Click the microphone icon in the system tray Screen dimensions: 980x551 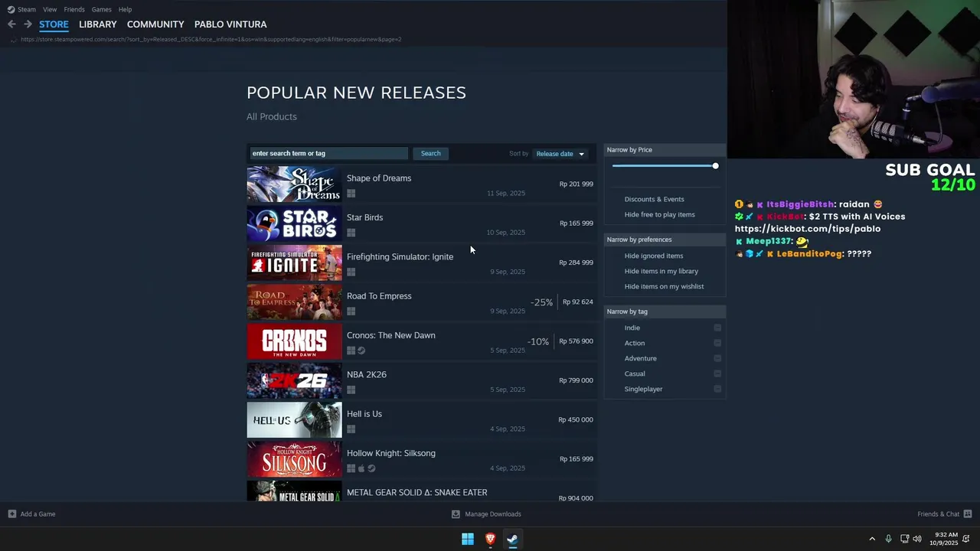pos(888,539)
